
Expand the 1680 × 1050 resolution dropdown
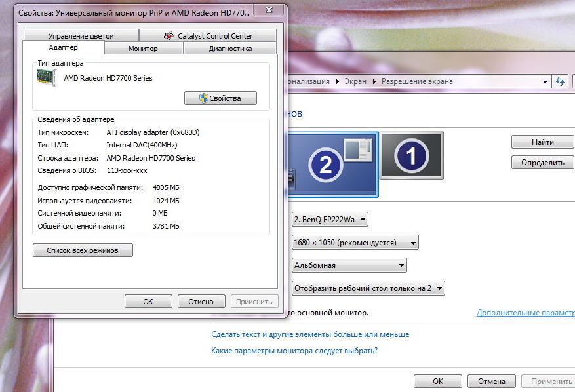(355, 243)
